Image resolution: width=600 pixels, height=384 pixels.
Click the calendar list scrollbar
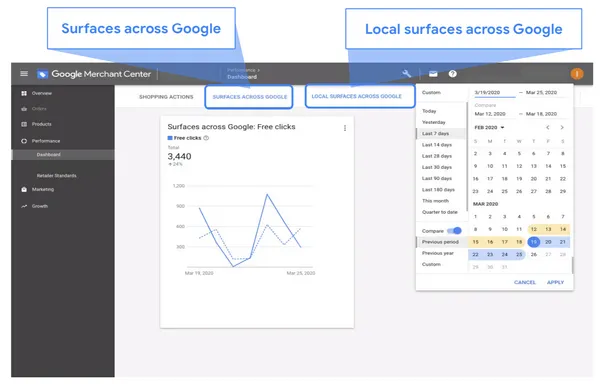coord(572,265)
